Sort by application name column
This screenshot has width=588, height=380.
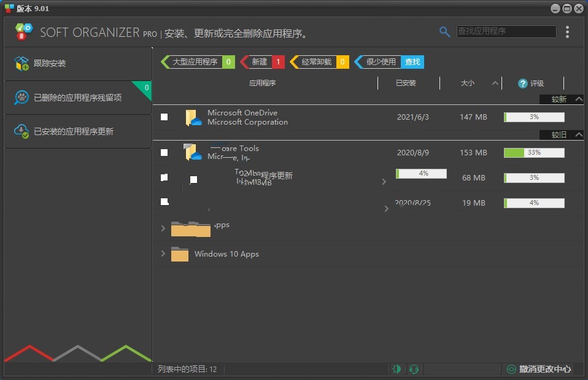(x=263, y=83)
